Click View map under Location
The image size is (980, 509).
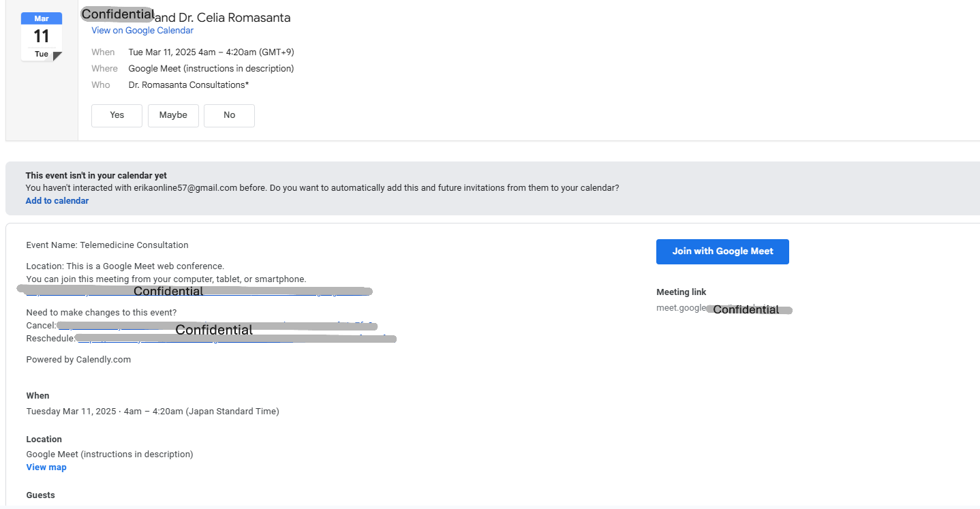46,467
